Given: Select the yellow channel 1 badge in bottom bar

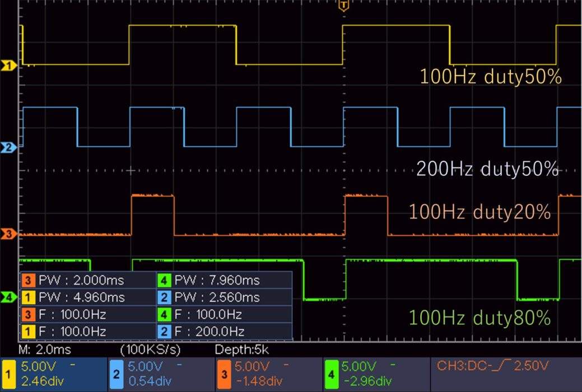Looking at the screenshot, I should [8, 375].
